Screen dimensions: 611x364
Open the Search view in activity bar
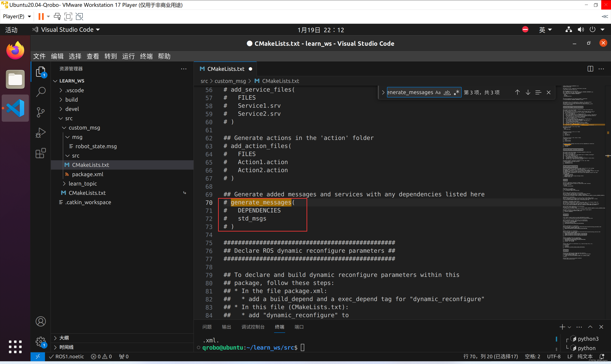tap(41, 92)
